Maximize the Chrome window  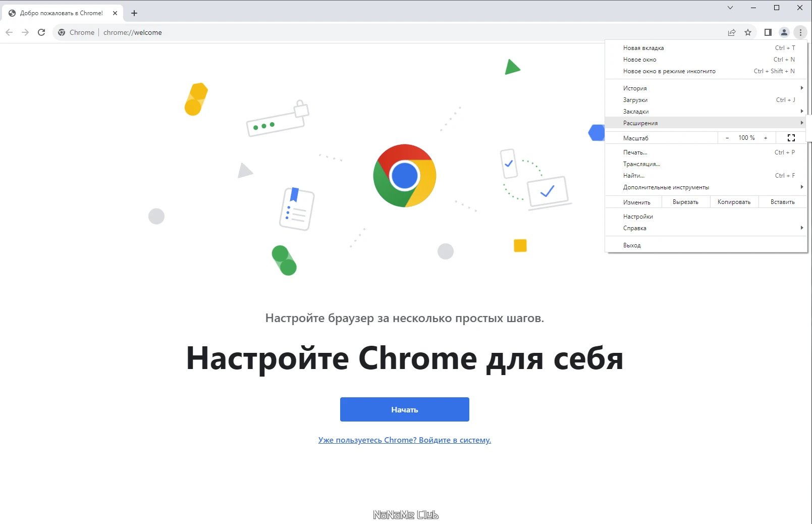[x=777, y=8]
